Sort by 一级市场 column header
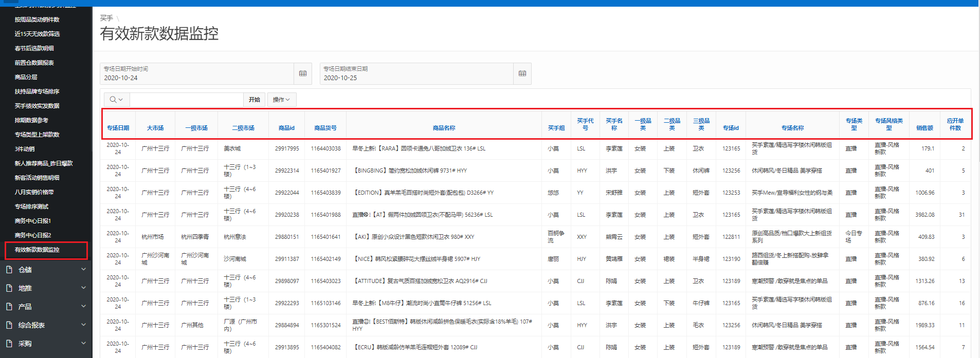Viewport: 980px width, 358px height. pyautogui.click(x=196, y=128)
